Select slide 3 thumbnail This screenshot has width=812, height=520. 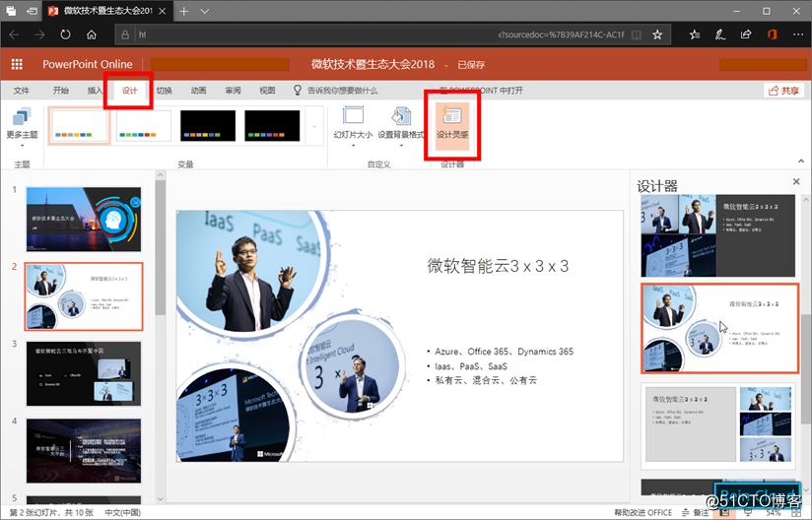84,373
